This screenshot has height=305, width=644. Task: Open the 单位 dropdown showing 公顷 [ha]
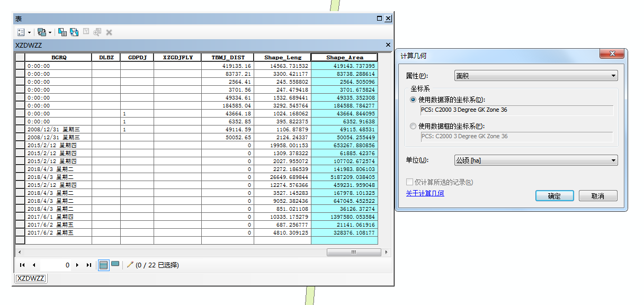point(536,160)
